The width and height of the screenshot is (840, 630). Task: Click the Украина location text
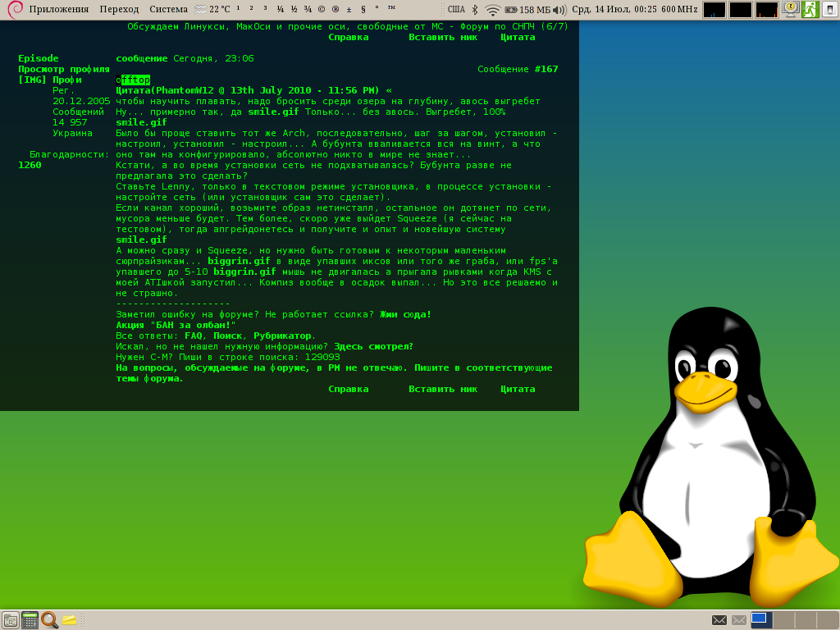point(72,133)
